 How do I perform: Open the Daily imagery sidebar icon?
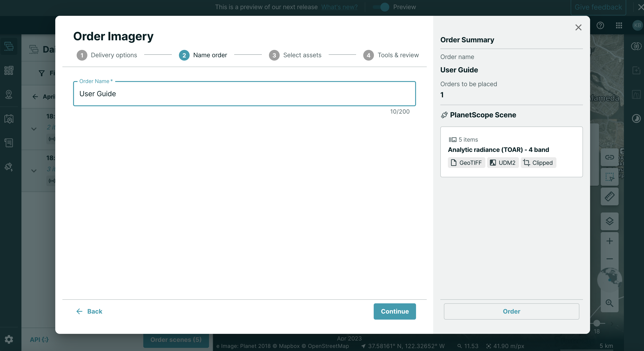pyautogui.click(x=9, y=46)
